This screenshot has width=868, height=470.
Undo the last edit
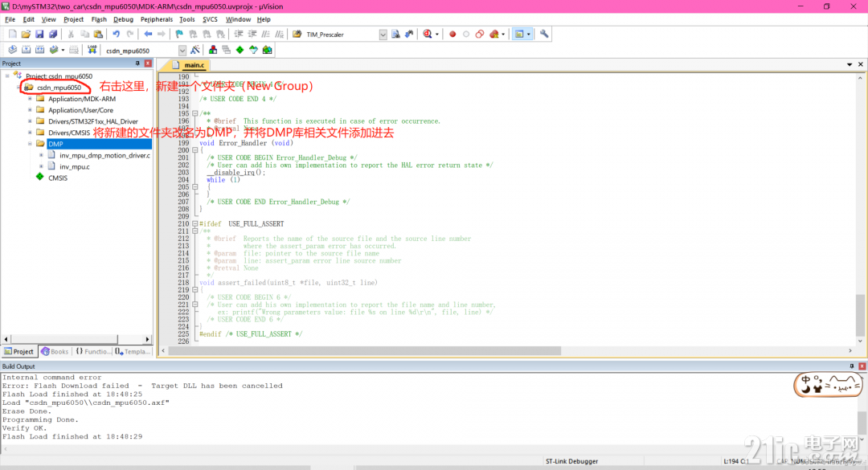[x=117, y=35]
